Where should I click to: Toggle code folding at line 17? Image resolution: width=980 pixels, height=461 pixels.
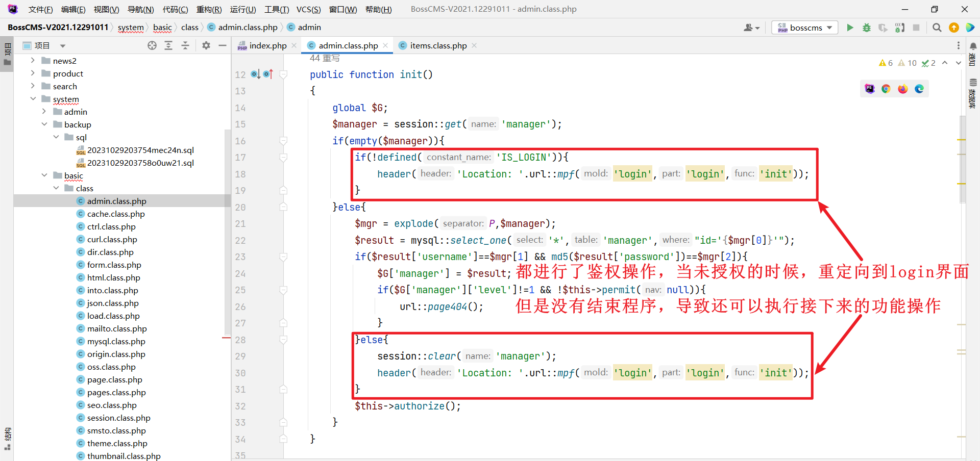coord(283,158)
